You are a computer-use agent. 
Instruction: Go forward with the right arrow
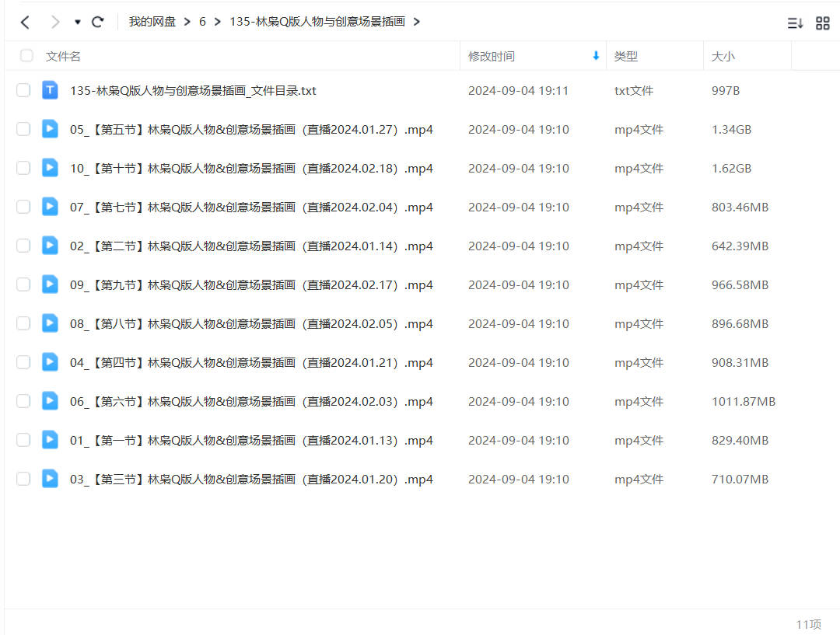pos(54,22)
